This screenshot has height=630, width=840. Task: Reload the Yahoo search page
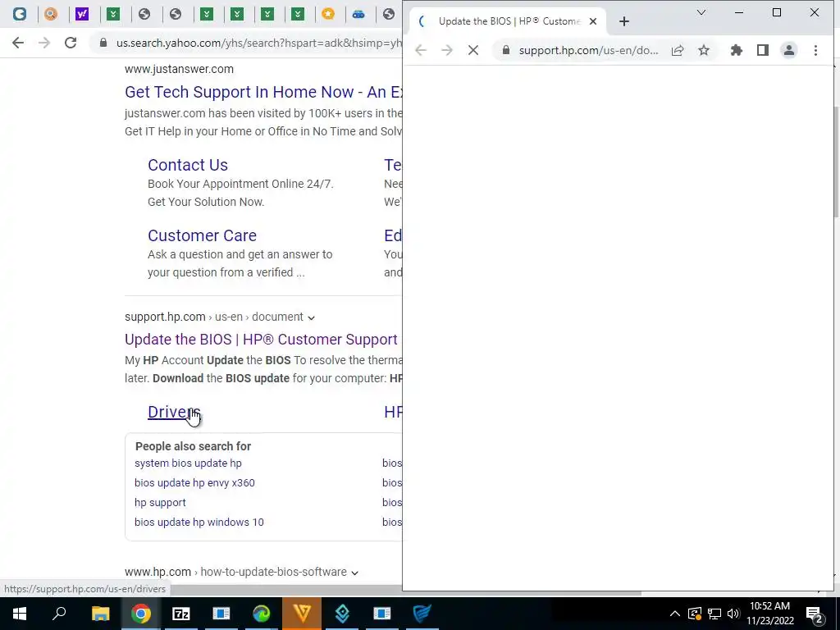point(71,43)
